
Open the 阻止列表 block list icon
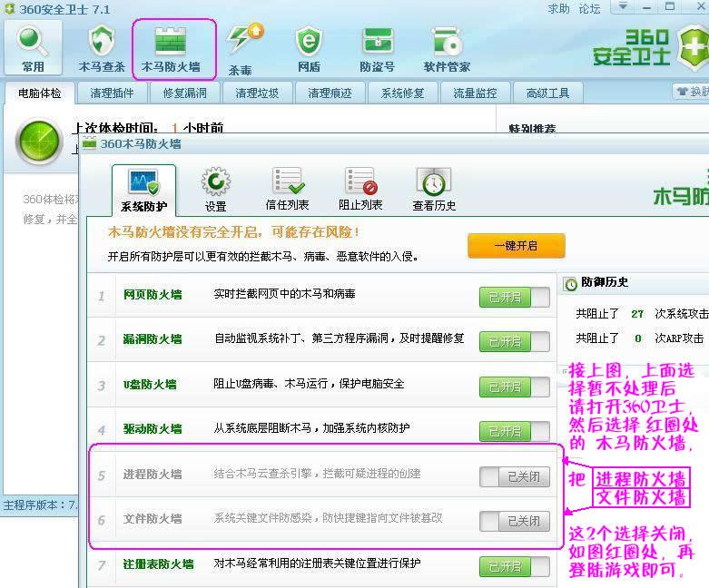tap(360, 182)
